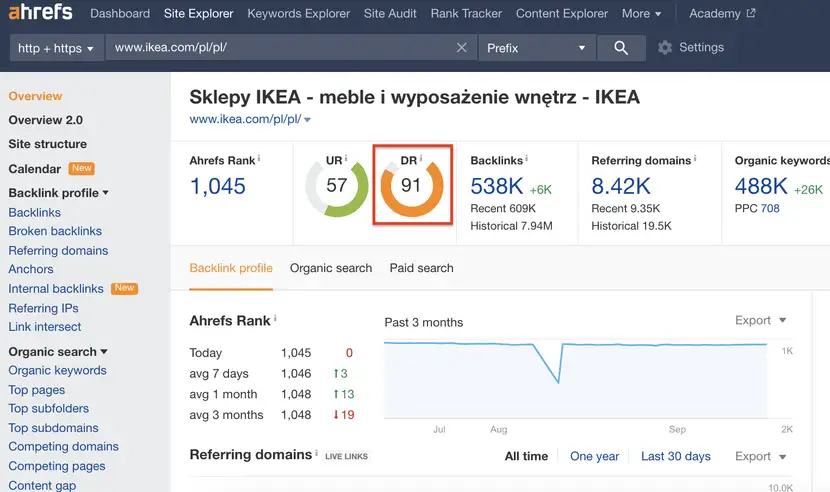The height and width of the screenshot is (492, 830).
Task: Click the 1,045 Ahrefs Rank value
Action: coord(218,186)
